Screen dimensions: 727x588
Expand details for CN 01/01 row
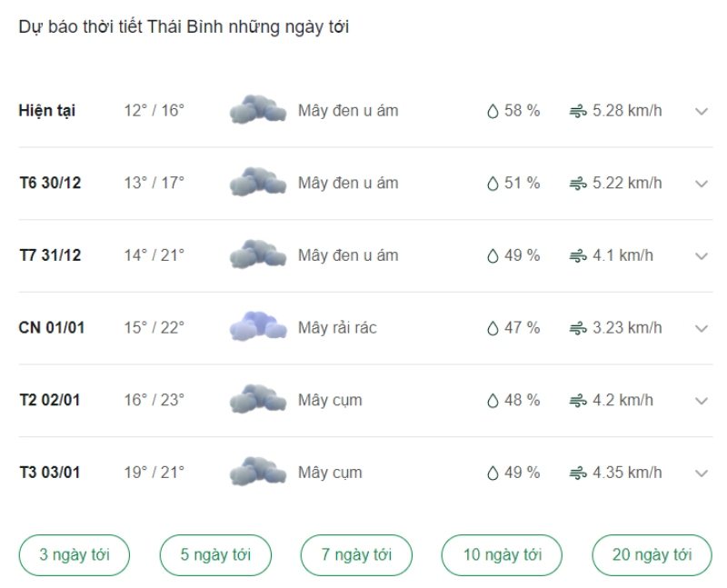(x=702, y=328)
